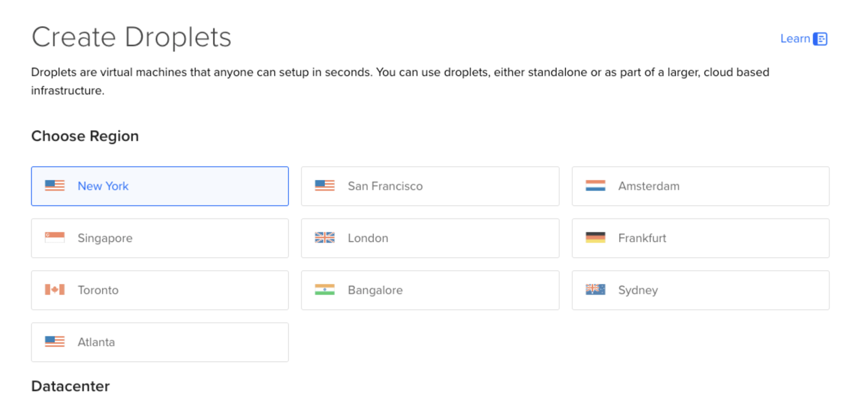Select the Toronto region card
The width and height of the screenshot is (868, 403).
coord(160,290)
